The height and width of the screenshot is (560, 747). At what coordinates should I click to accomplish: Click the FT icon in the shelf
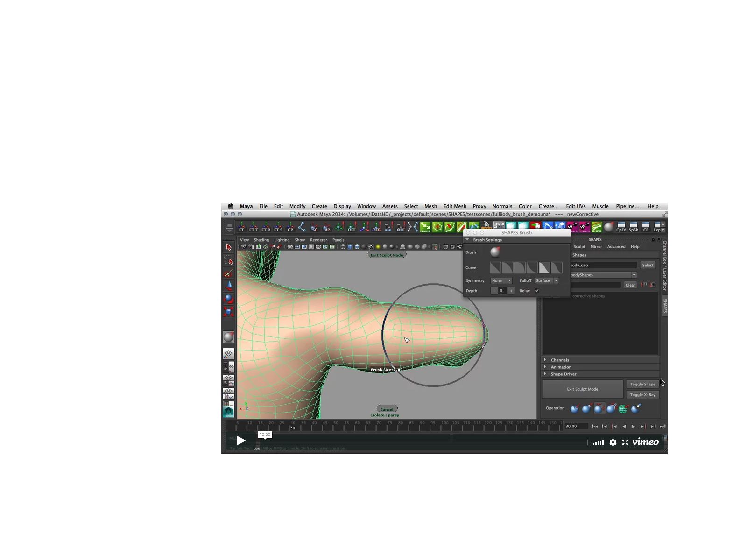click(241, 228)
